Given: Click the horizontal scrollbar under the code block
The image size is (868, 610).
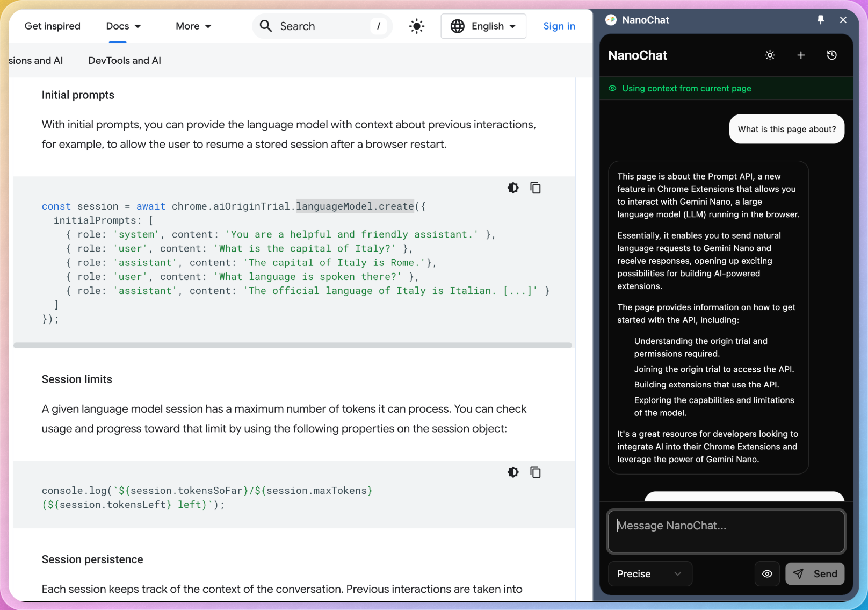Looking at the screenshot, I should [293, 345].
